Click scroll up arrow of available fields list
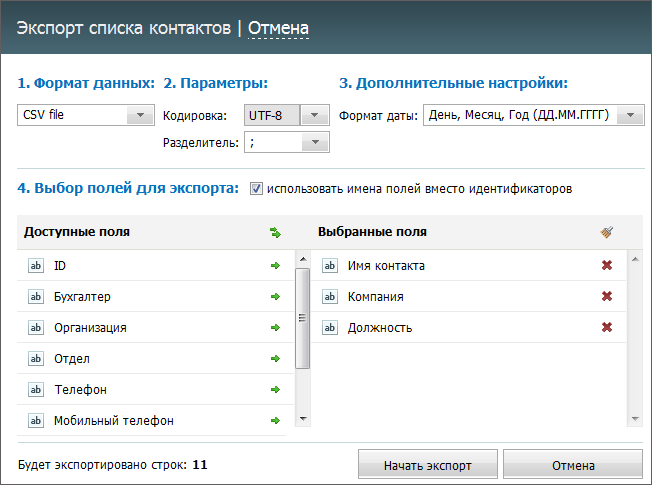Viewport: 652px width, 485px height. click(303, 259)
